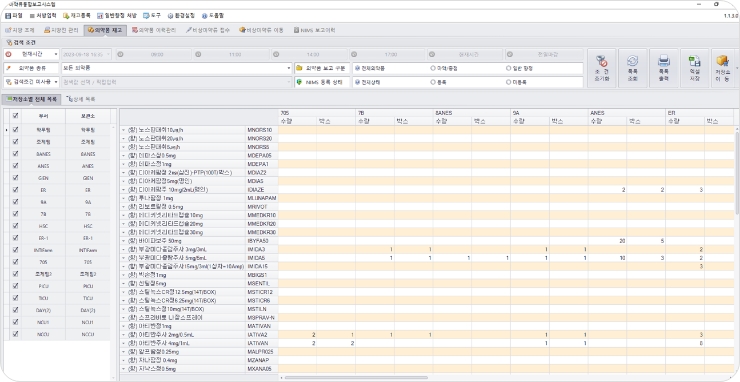Click the 09:00 time slot button
Viewport: 740px width, 382px height.
point(153,54)
